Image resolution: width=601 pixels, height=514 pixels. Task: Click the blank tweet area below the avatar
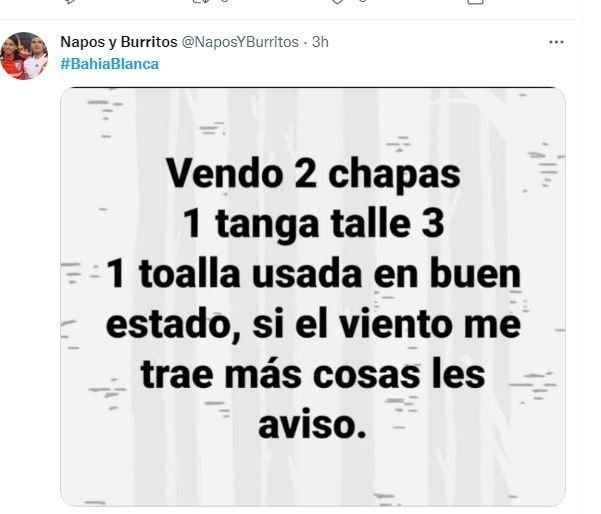tap(29, 291)
